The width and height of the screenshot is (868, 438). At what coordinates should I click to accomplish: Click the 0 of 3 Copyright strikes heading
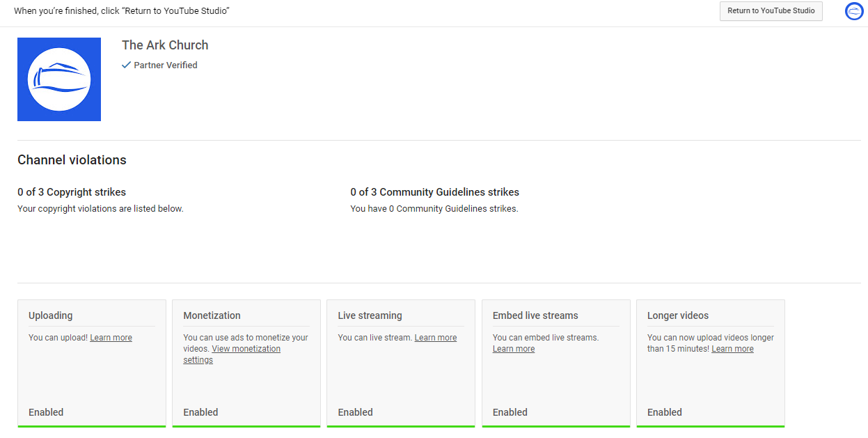pyautogui.click(x=72, y=192)
